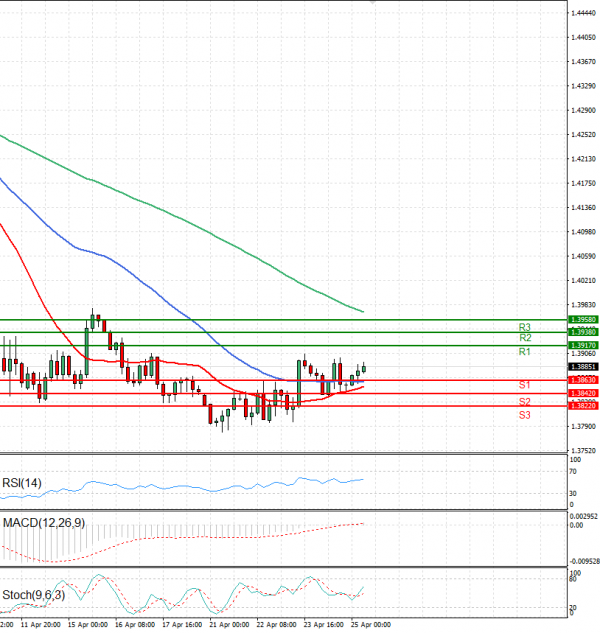Viewport: 600px width, 633px height.
Task: Click the red 1.38630 price tag
Action: [x=583, y=380]
